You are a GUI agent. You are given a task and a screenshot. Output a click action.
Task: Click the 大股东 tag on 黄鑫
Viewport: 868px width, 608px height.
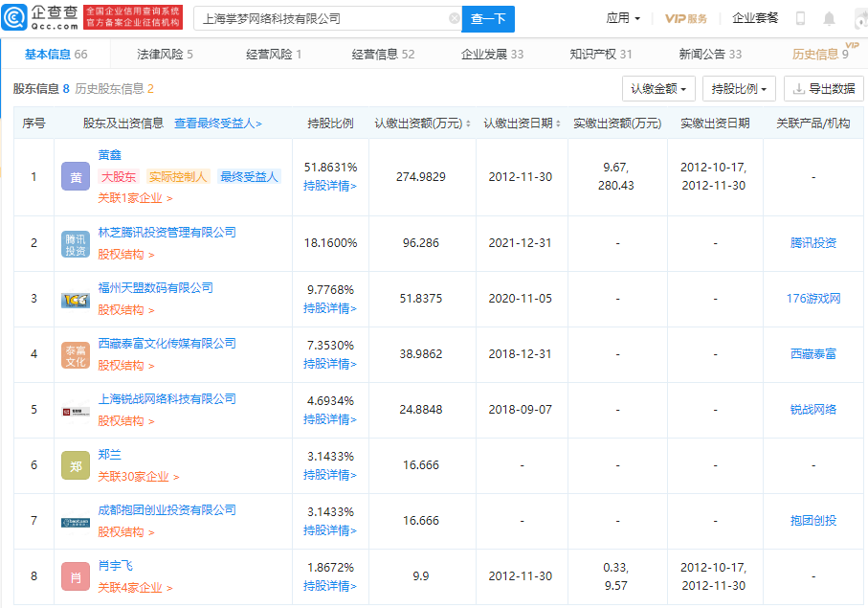pos(119,176)
